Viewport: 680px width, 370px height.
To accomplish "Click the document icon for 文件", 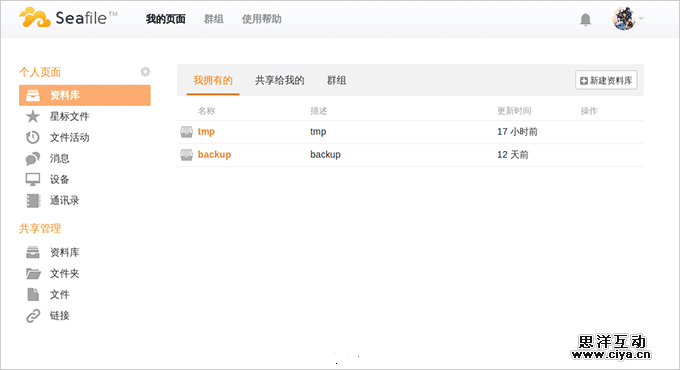I will 33,295.
